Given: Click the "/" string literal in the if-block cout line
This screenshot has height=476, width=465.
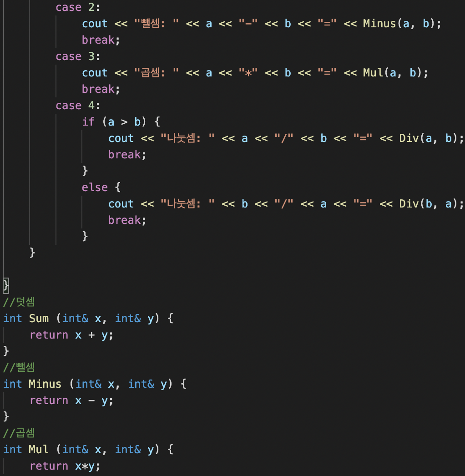Looking at the screenshot, I should click(284, 138).
